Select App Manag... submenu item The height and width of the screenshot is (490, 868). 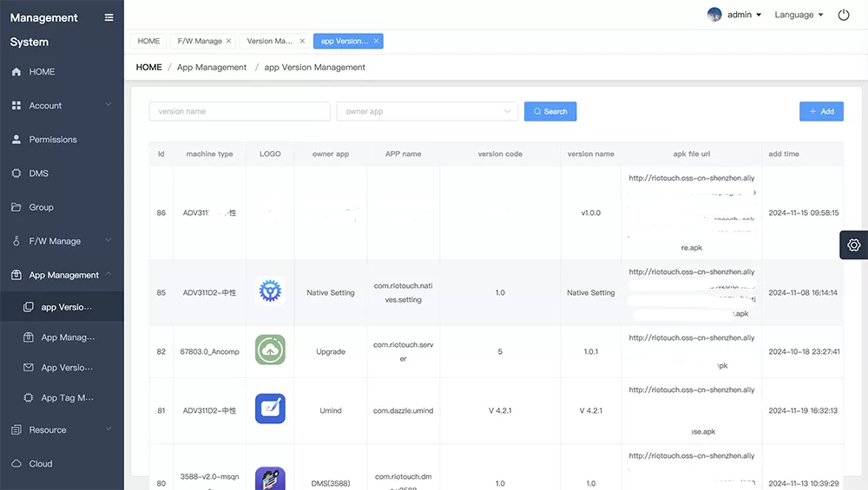pyautogui.click(x=62, y=337)
